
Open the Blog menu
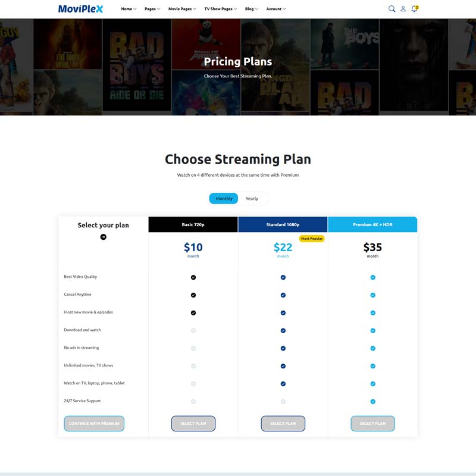pyautogui.click(x=251, y=9)
